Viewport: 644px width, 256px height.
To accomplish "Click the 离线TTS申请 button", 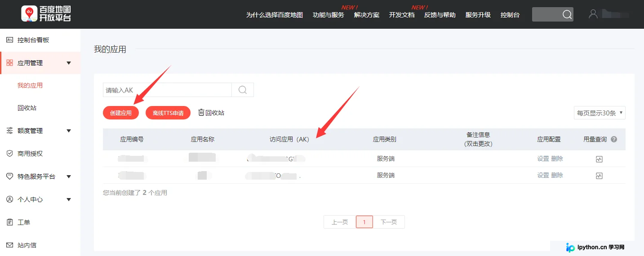I will pyautogui.click(x=168, y=113).
